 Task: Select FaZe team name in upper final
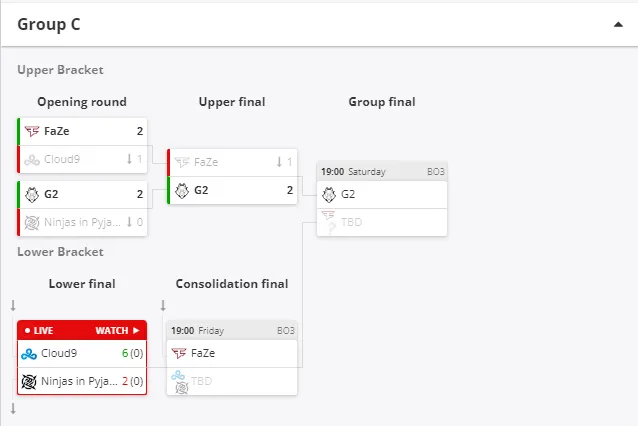tap(206, 162)
